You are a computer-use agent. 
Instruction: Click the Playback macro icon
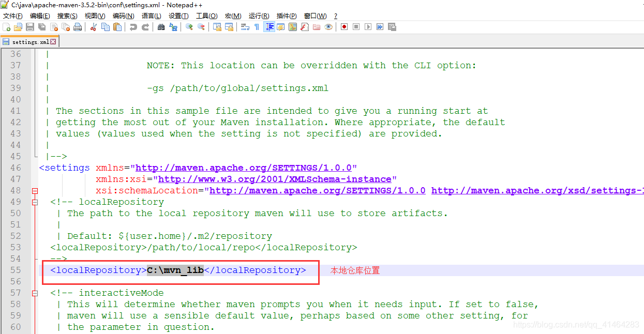[368, 27]
